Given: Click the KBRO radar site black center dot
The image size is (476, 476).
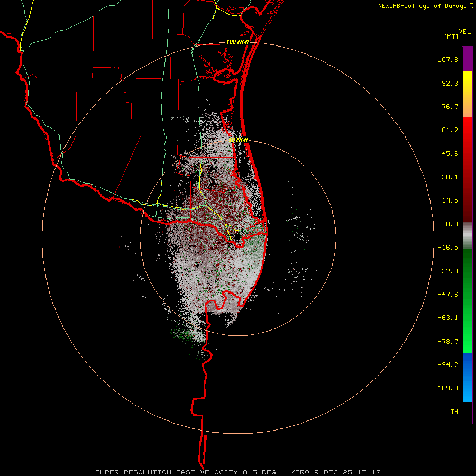Looking at the screenshot, I should click(x=236, y=237).
